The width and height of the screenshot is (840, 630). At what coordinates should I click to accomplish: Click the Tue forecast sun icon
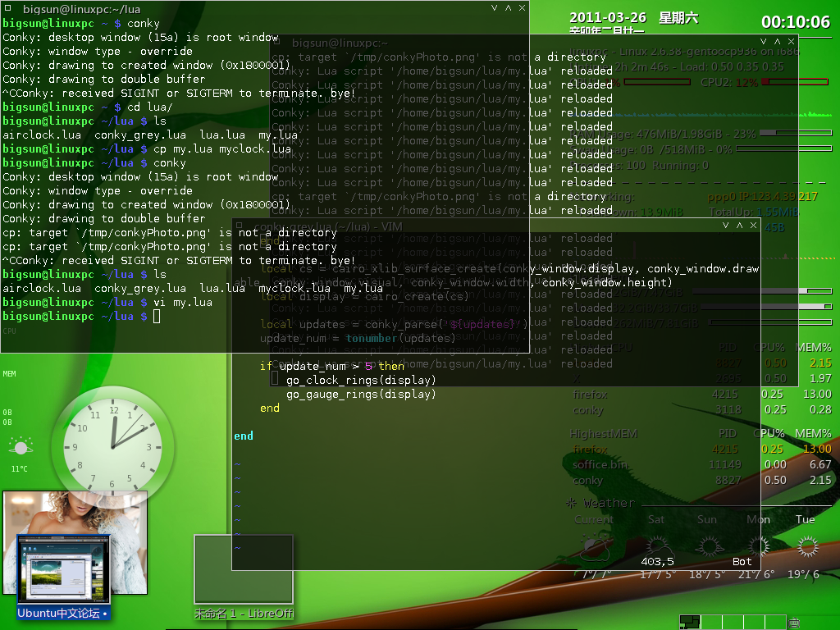point(808,547)
